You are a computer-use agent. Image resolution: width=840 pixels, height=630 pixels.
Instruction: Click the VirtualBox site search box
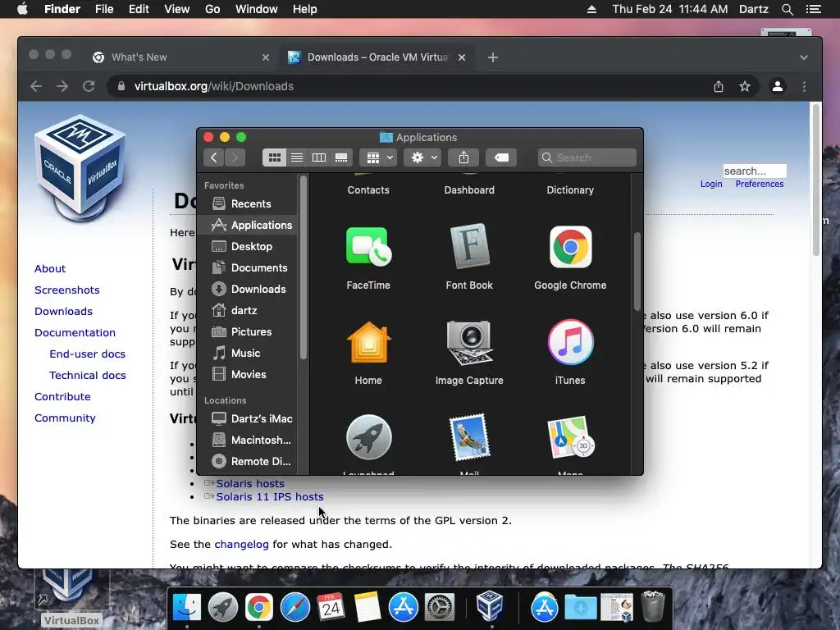tap(755, 171)
